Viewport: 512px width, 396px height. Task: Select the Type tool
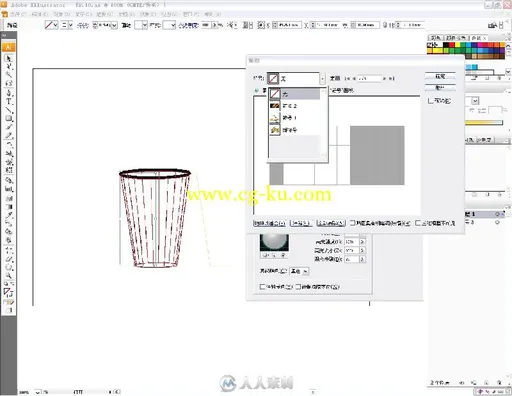tap(8, 101)
